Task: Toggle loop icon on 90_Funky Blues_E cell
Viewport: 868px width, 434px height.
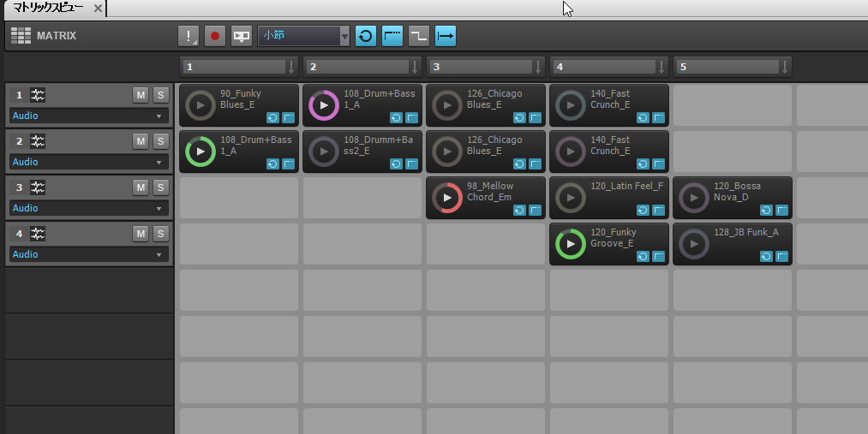Action: 272,117
